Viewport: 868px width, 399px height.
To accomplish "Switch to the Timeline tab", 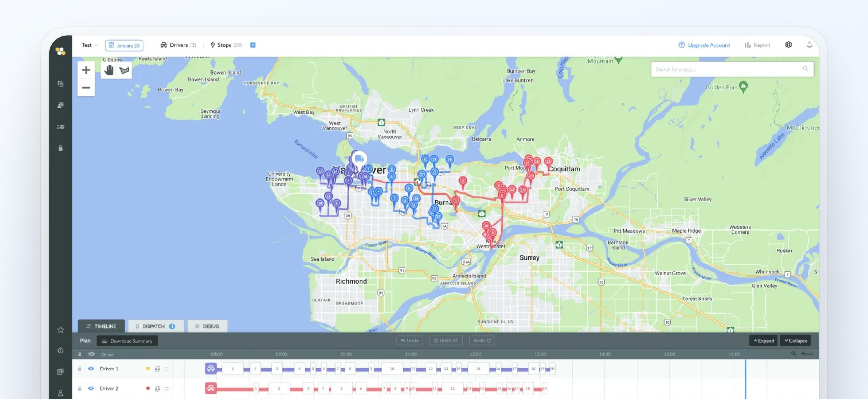I will tap(101, 326).
